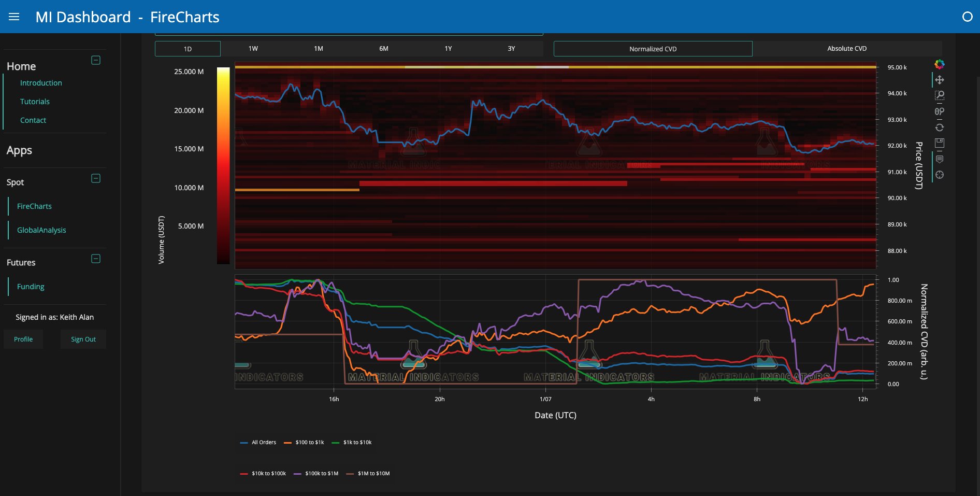Enable the Wheel Zoom tool
Screen dimensions: 980x496
(x=940, y=111)
